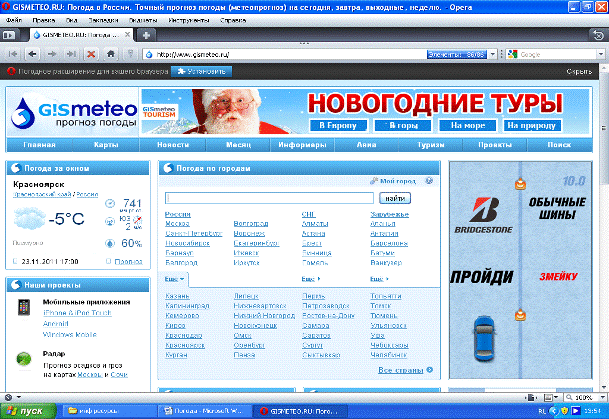Click the humidity drop icon near 60%
609x419 pixels.
coord(110,243)
